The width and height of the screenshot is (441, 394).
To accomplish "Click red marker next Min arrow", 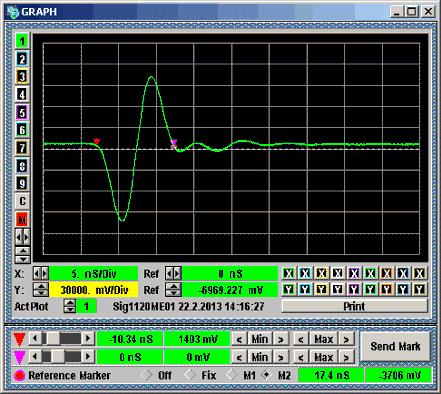I will (281, 339).
